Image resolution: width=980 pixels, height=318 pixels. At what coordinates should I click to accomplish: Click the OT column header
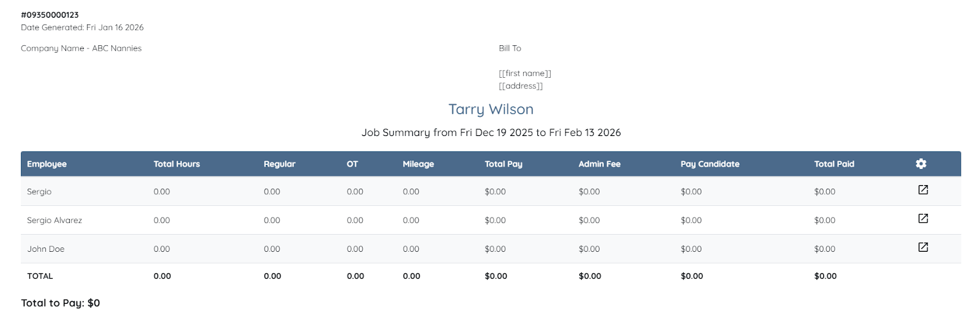tap(352, 164)
